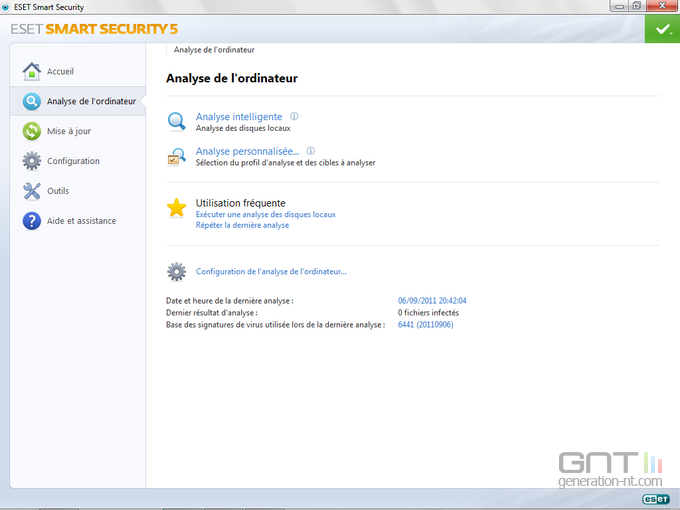680x510 pixels.
Task: Click the green protection status checkmark
Action: coord(662,29)
